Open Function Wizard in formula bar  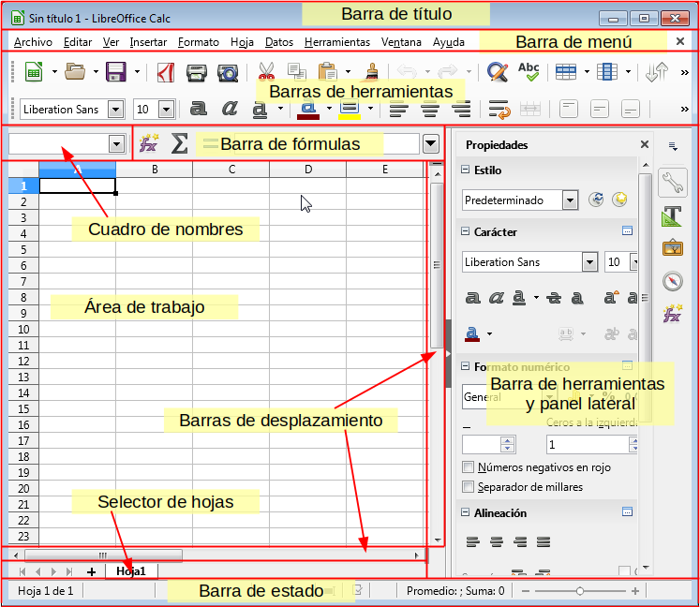click(149, 143)
